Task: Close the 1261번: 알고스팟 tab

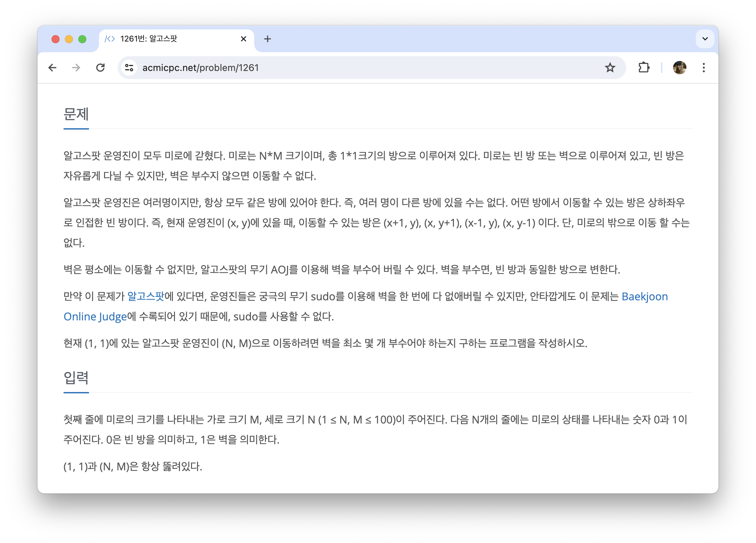Action: click(244, 39)
